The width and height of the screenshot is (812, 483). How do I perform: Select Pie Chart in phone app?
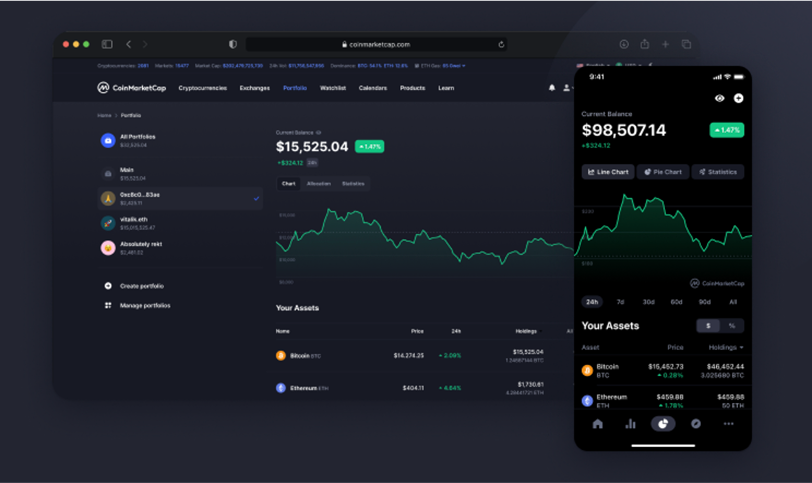(663, 172)
